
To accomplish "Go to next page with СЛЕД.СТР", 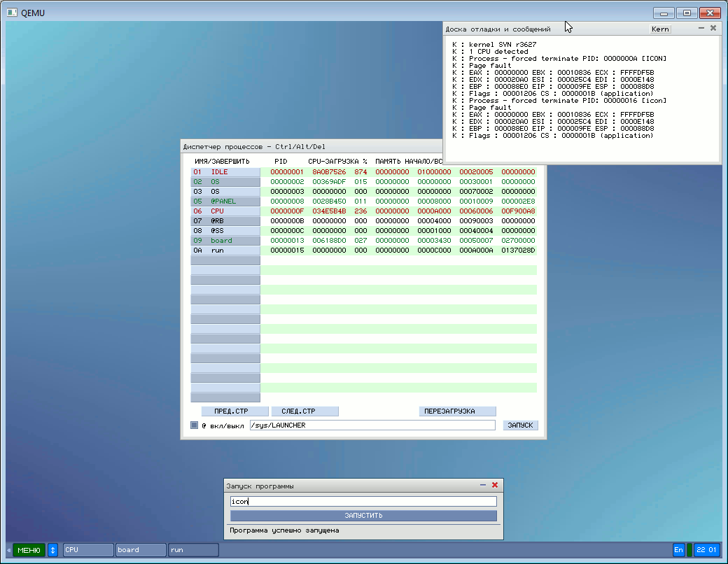I will (304, 411).
